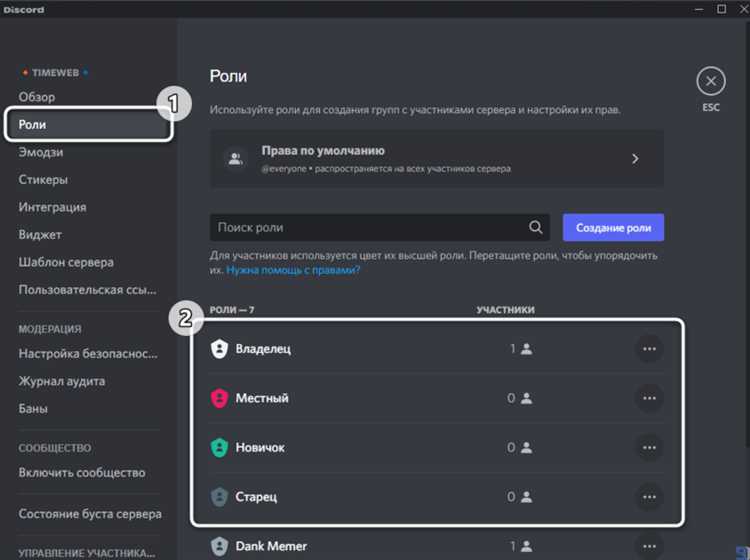Open the Журнал аудита section
Image resolution: width=750 pixels, height=560 pixels.
tap(62, 381)
